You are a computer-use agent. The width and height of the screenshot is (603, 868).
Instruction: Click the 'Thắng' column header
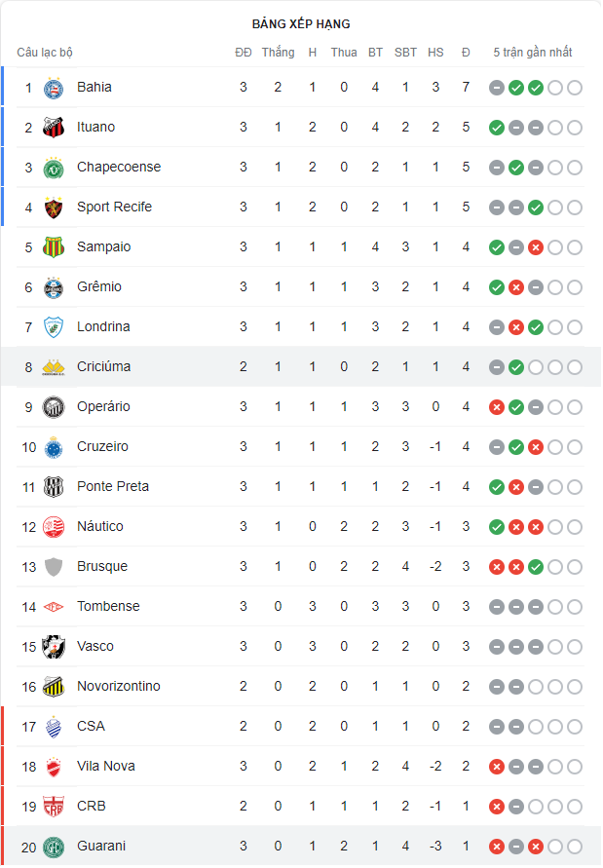278,53
